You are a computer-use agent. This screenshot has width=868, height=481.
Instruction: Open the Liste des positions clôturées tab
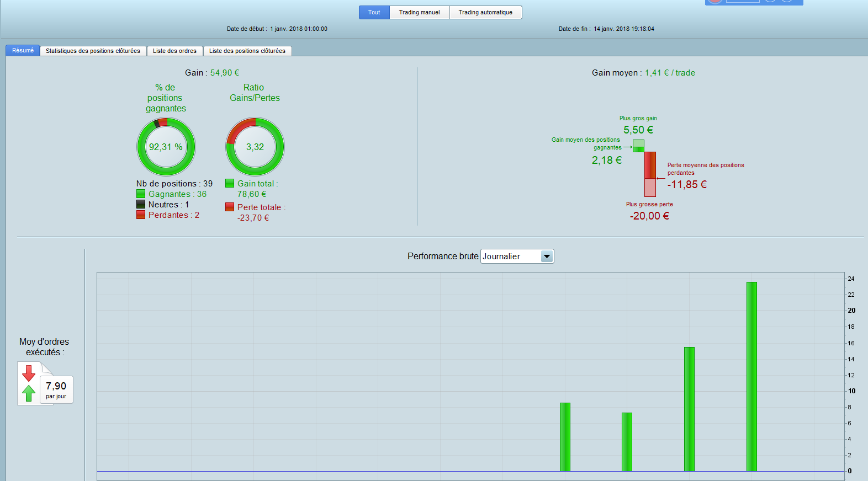pyautogui.click(x=247, y=51)
